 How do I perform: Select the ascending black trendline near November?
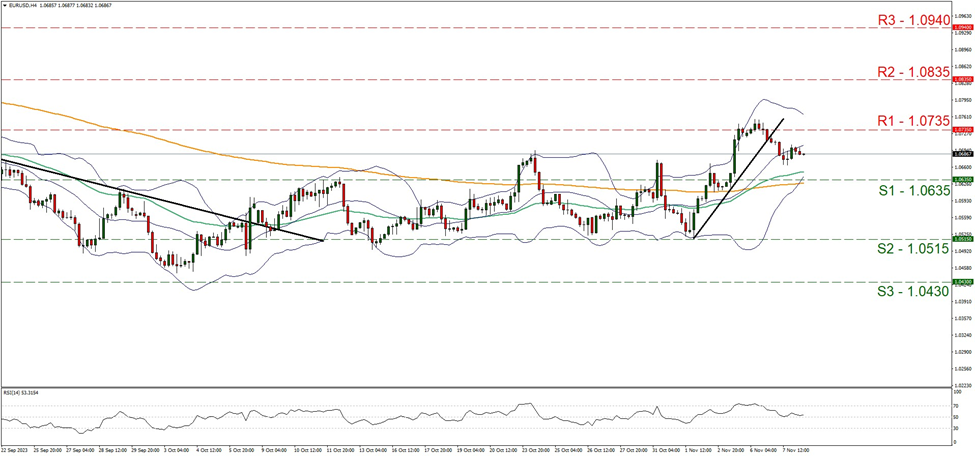click(x=737, y=177)
